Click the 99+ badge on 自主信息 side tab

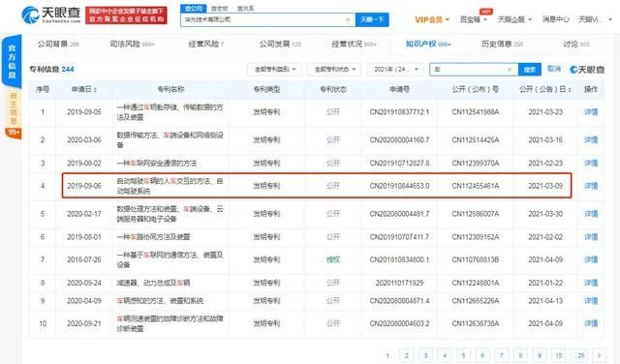[x=13, y=132]
